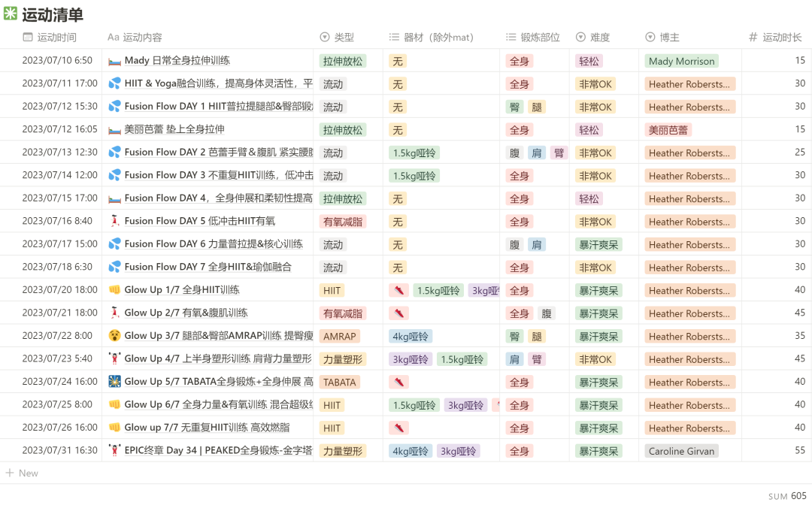Click the weightlifter icon on EPIC终章 Day 34 row
Screen dimensions: 812x505
coord(114,451)
